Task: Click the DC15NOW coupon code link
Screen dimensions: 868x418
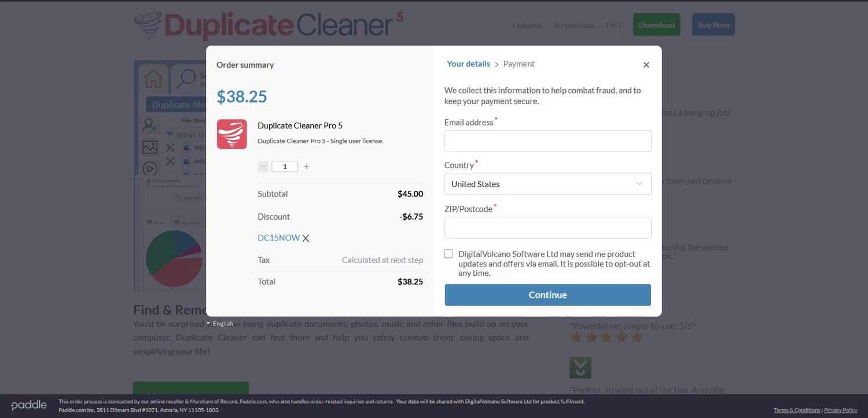Action: 278,238
